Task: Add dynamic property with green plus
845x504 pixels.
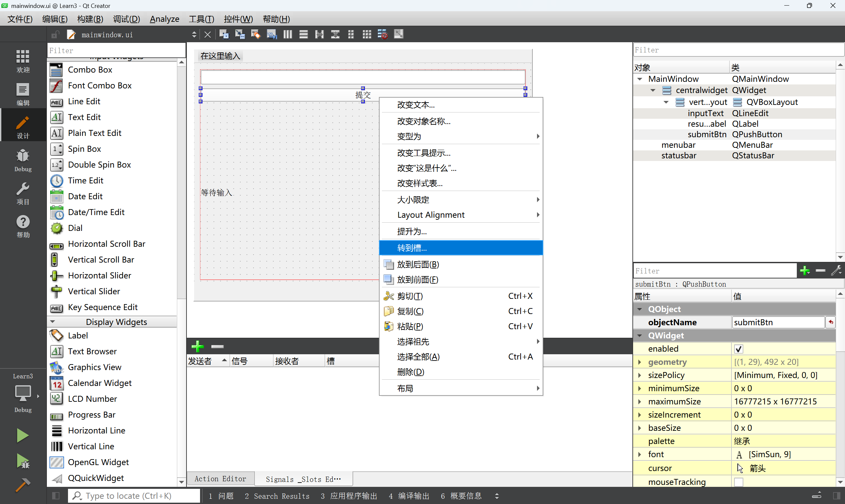Action: coord(805,271)
